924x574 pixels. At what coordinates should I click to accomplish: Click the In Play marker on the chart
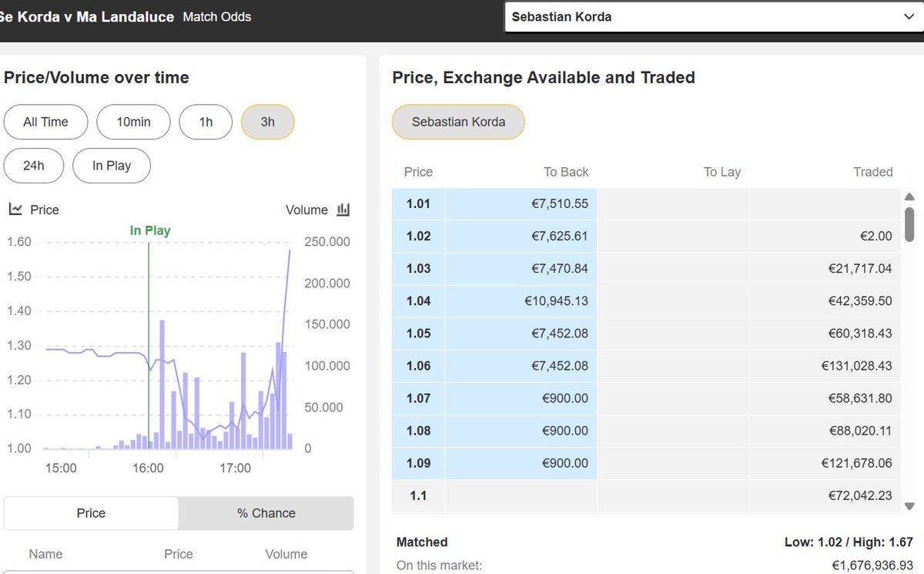pyautogui.click(x=149, y=231)
